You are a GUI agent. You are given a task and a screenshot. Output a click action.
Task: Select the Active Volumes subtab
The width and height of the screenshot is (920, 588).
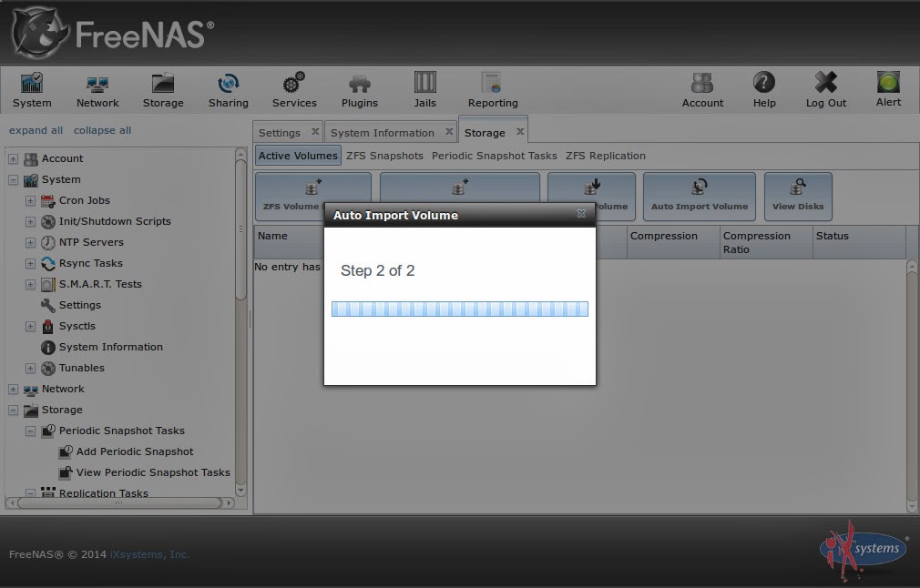(x=298, y=156)
